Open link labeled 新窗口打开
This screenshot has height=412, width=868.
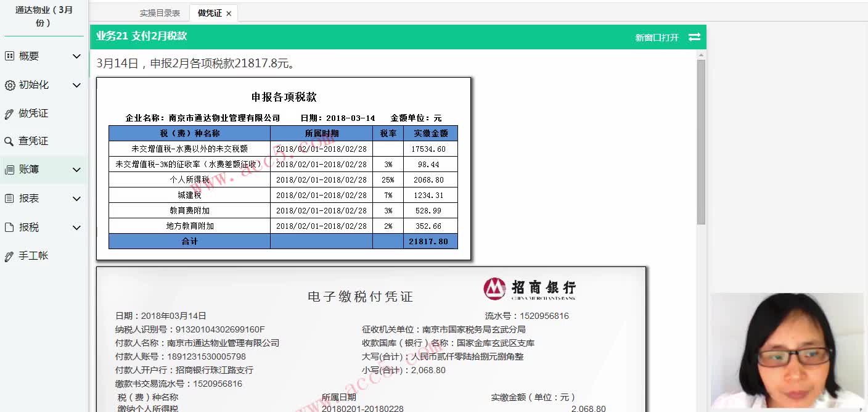tap(656, 37)
